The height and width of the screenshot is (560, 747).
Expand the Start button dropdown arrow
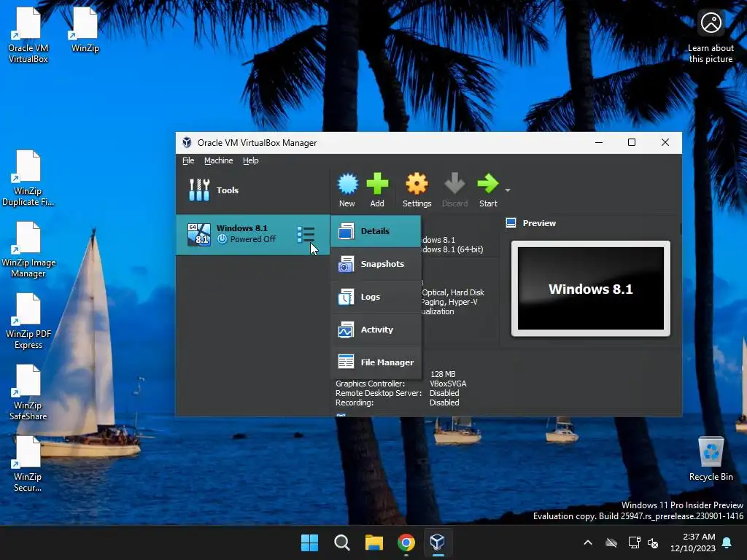tap(508, 190)
